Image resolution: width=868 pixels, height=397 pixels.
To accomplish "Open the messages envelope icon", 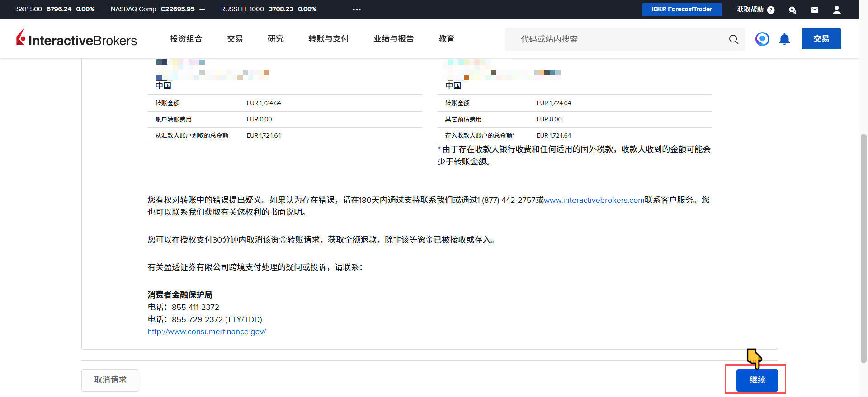I will pos(815,9).
